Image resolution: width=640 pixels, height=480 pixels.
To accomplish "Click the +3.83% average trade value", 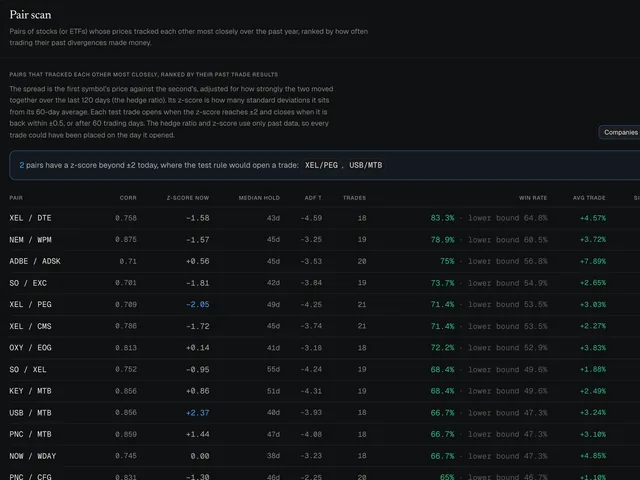I will tap(593, 348).
